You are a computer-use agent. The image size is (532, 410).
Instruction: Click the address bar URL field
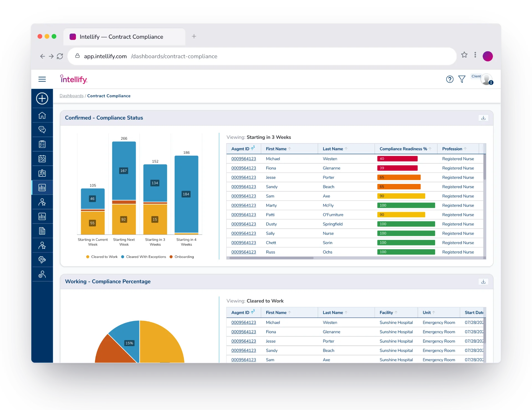pos(262,56)
